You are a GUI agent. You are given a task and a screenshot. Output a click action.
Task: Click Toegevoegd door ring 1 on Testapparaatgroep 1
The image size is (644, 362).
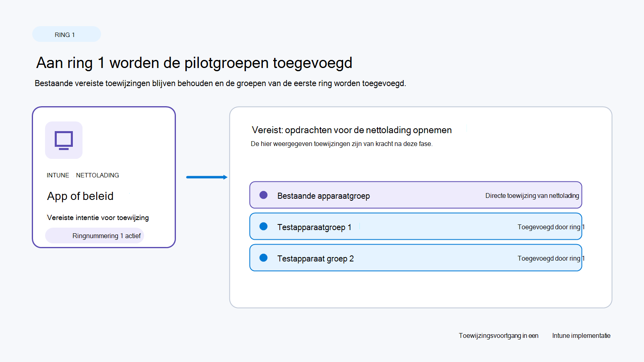pos(551,227)
